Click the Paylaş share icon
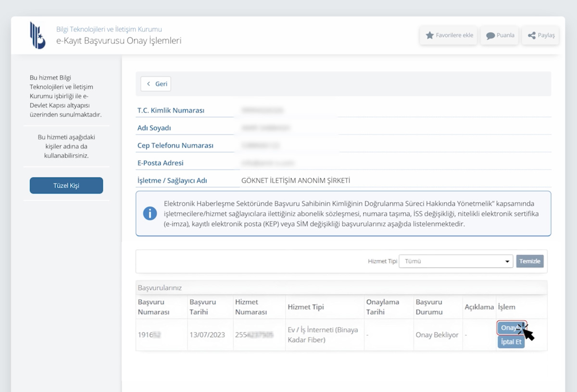The width and height of the screenshot is (577, 392). click(531, 36)
